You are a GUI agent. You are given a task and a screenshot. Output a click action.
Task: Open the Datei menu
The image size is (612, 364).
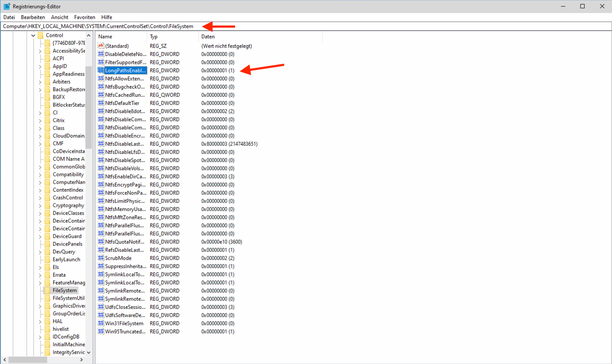click(9, 17)
